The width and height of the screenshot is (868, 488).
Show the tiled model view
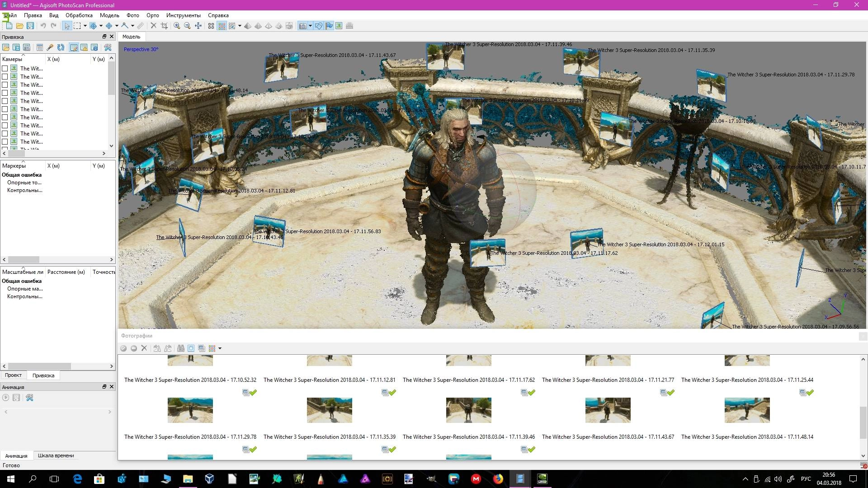pyautogui.click(x=289, y=26)
